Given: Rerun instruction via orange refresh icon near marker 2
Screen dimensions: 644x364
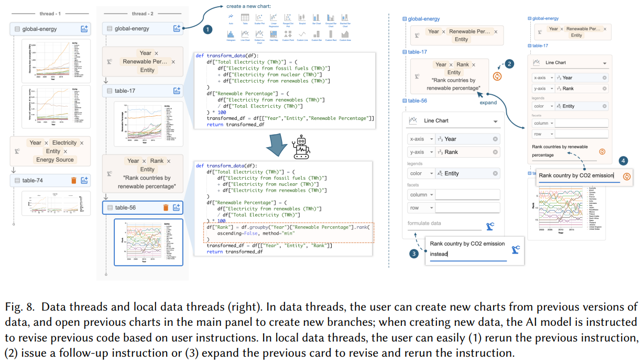Looking at the screenshot, I should [498, 76].
